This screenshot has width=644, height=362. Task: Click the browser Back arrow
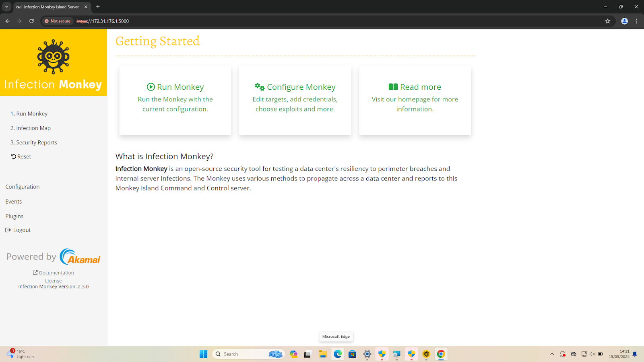(7, 21)
